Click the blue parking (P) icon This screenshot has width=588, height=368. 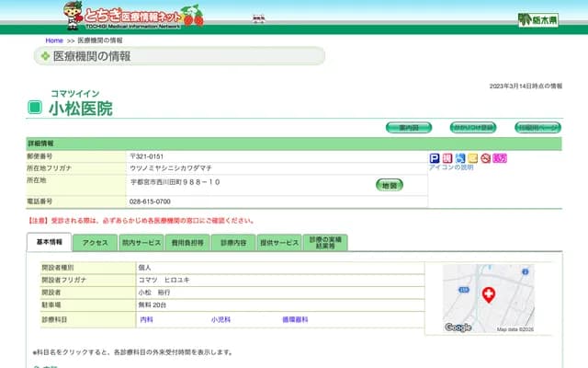tap(435, 158)
